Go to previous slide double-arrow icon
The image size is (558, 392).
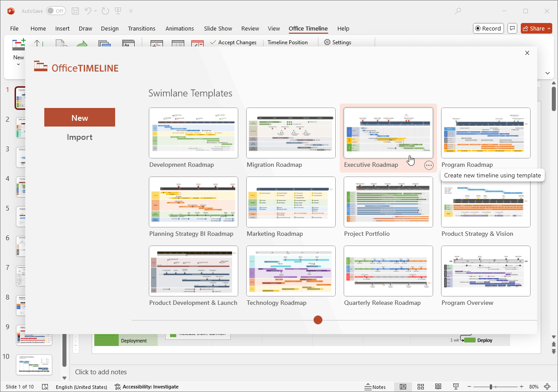pos(554,344)
